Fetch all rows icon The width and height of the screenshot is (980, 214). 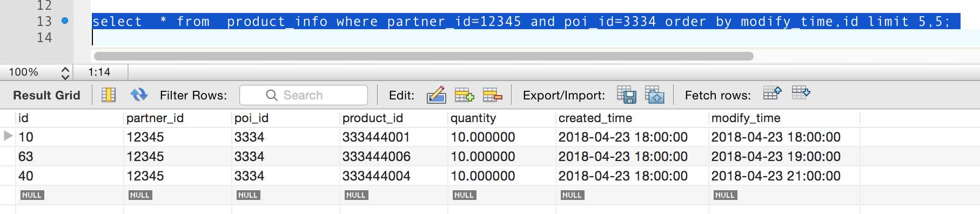coord(801,93)
